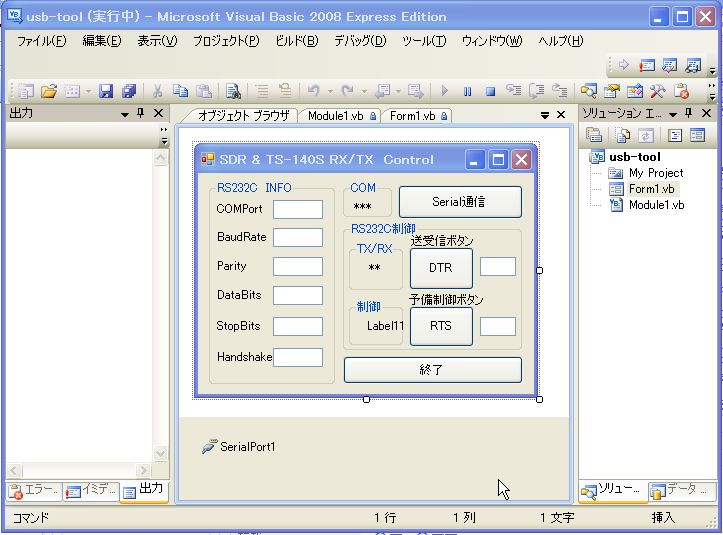Click the Immediate window icon in top toolbar
Viewport: 723px width, 535px height.
click(x=646, y=65)
